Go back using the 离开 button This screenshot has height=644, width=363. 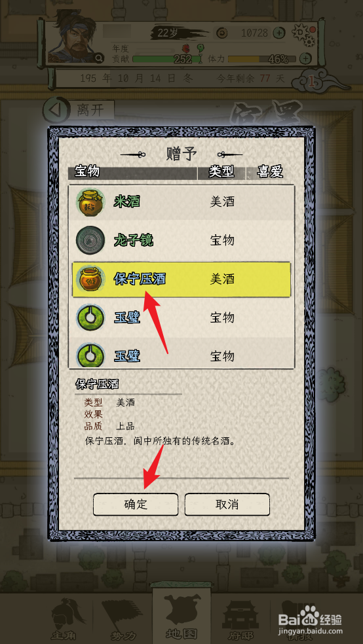tap(79, 110)
